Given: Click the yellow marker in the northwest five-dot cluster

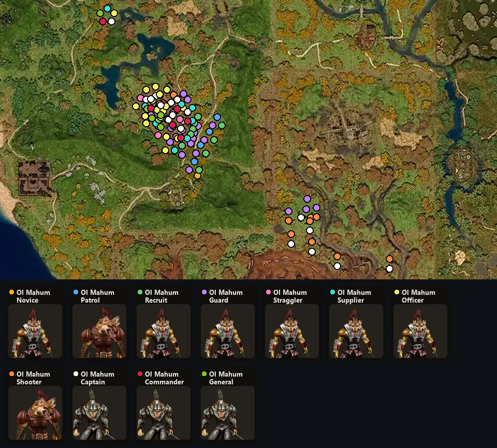Looking at the screenshot, I should click(x=114, y=13).
